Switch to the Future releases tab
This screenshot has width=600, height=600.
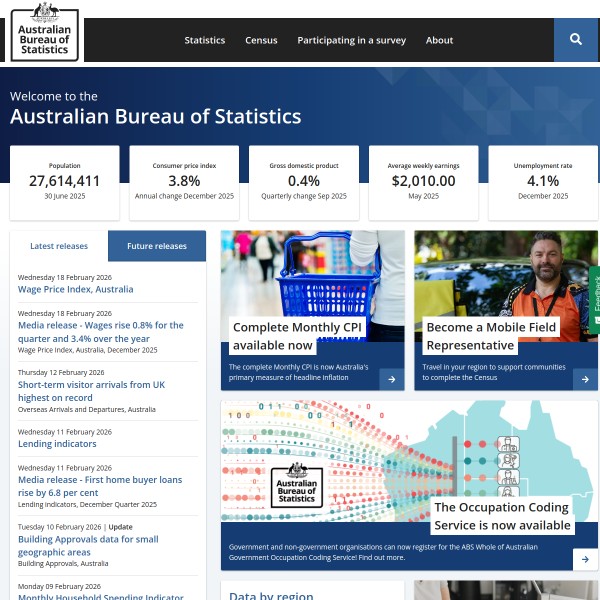coord(157,246)
